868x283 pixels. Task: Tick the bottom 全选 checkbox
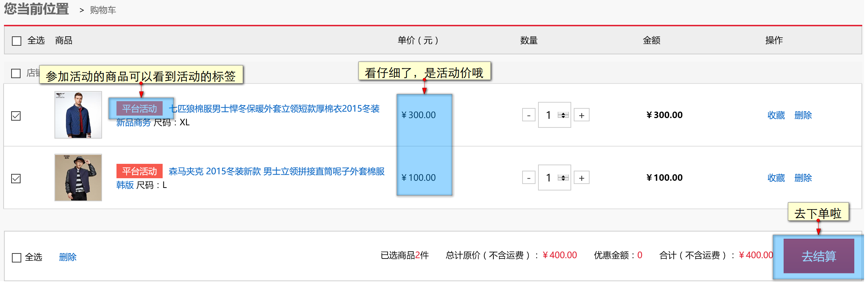[x=17, y=258]
